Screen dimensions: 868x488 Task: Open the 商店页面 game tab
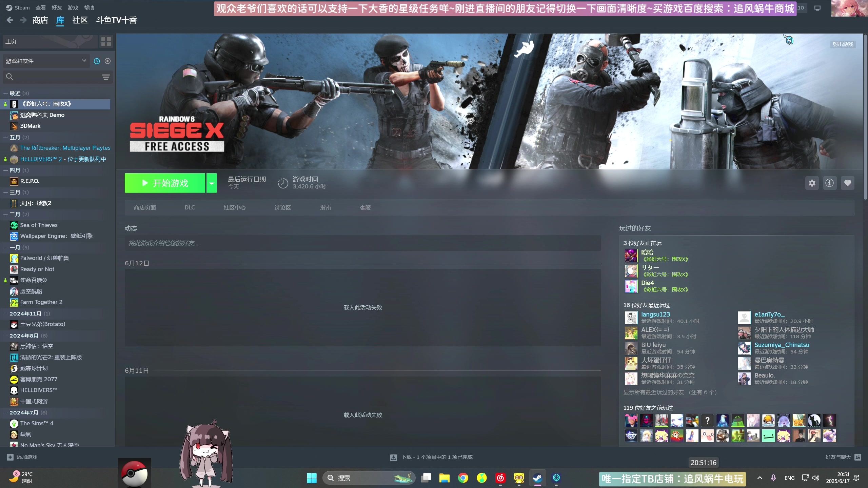pos(145,207)
